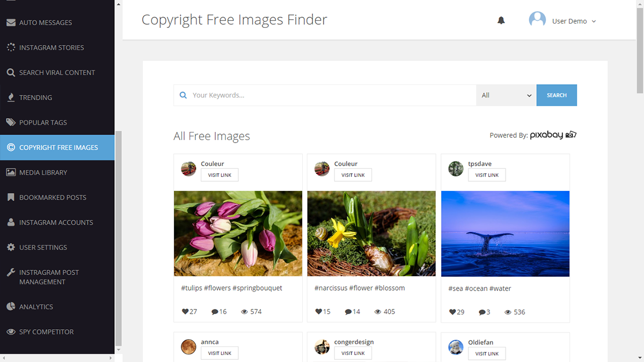Open the whale tail ocean thumbnail
Viewport: 644px width, 362px height.
(505, 233)
